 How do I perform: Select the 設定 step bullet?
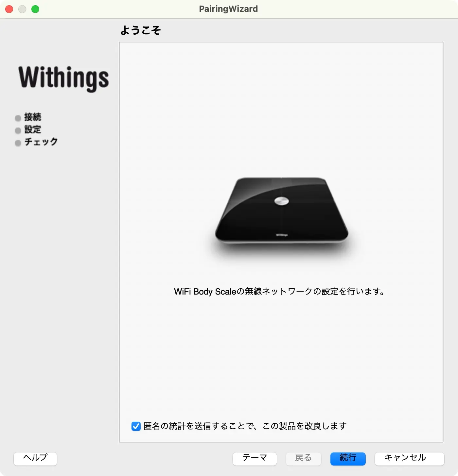(18, 130)
